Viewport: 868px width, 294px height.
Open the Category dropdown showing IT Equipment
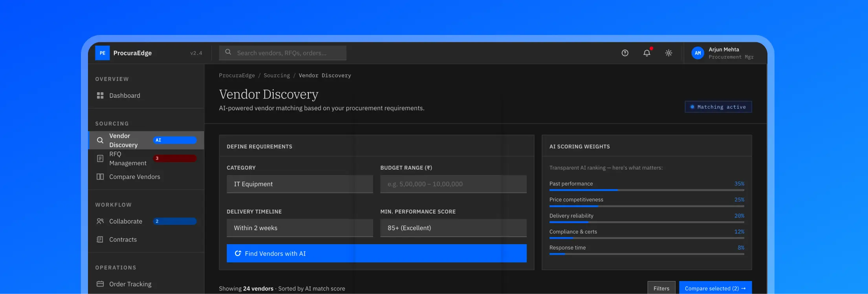click(x=300, y=184)
